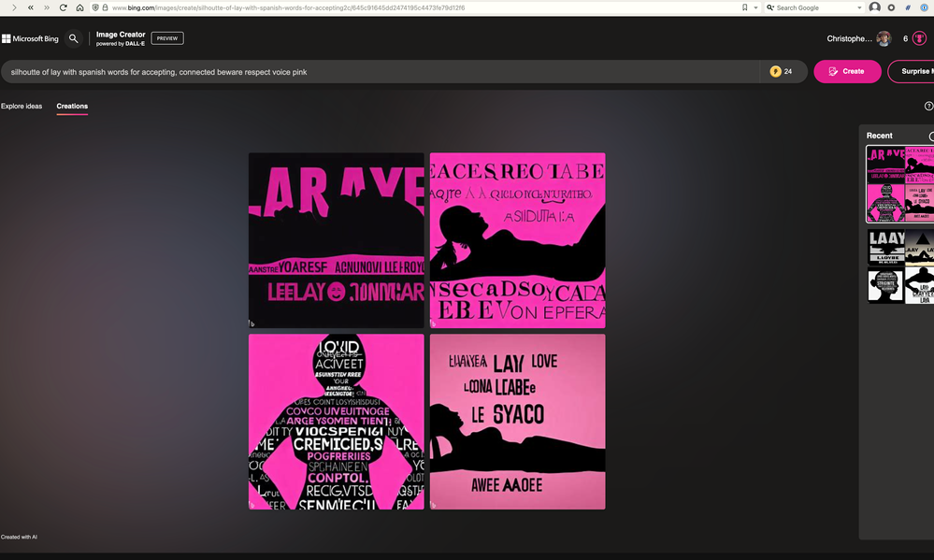Bookmark this page with the bookmark icon
934x560 pixels.
coord(744,7)
